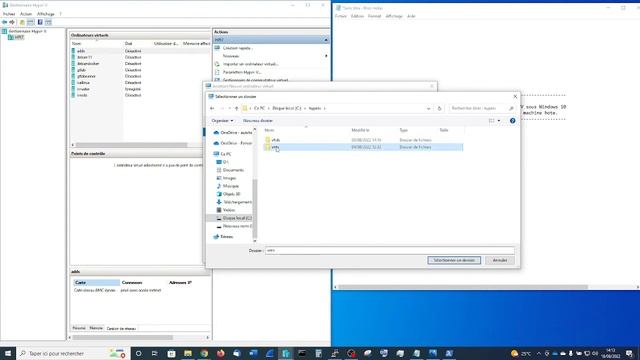This screenshot has height=360, width=640.
Task: Click taskbar search box
Action: point(73,353)
